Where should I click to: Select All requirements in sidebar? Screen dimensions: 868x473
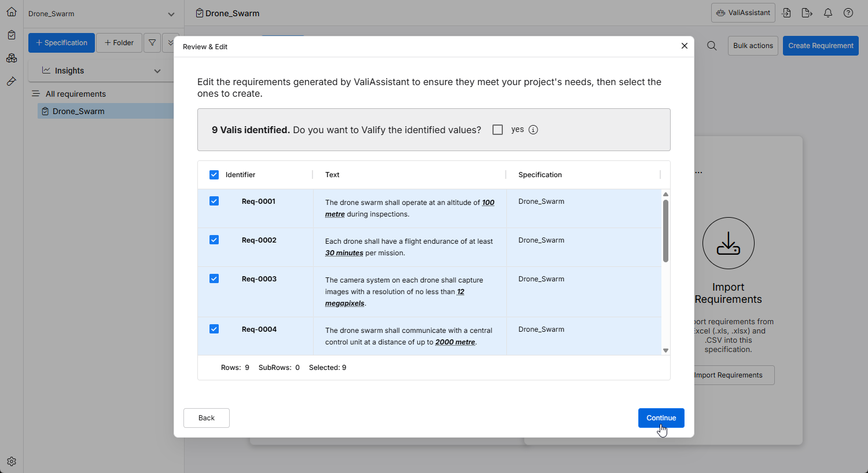coord(75,94)
